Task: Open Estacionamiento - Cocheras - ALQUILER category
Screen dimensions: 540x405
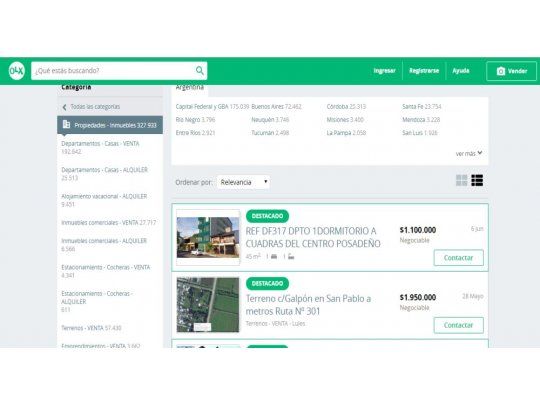Action: pyautogui.click(x=97, y=301)
